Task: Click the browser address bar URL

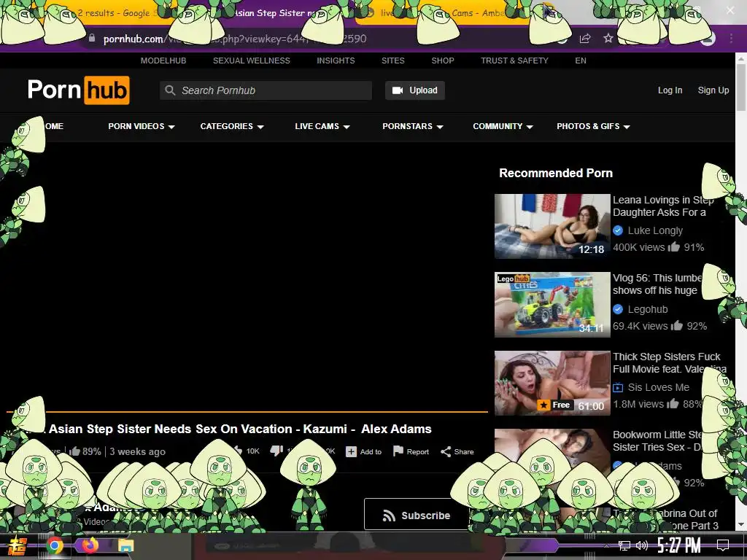Action: click(x=235, y=39)
